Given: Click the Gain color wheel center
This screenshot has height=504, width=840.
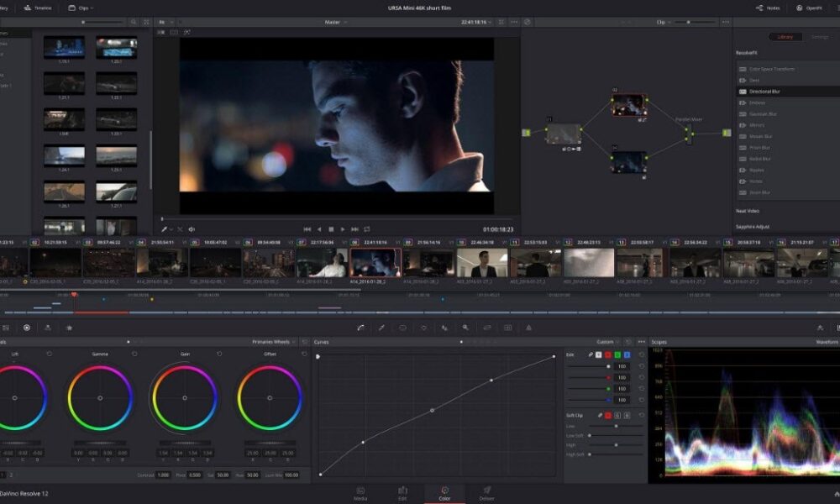Looking at the screenshot, I should tap(184, 397).
